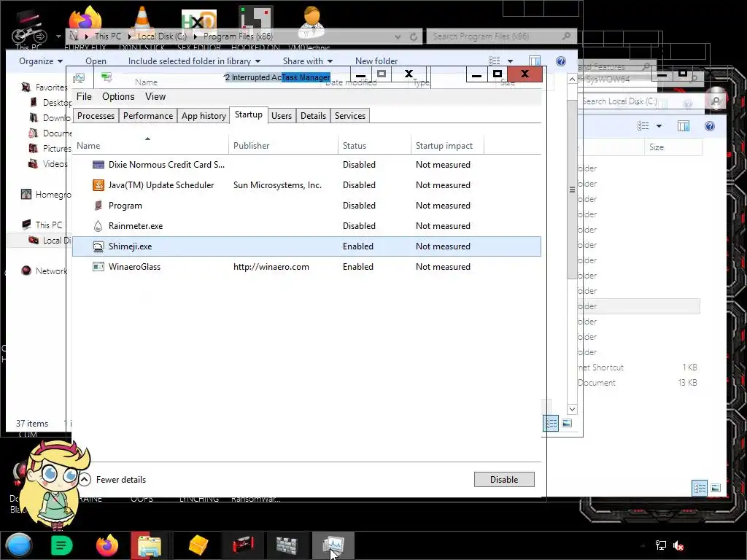Switch to the Details tab
Image resolution: width=747 pixels, height=560 pixels.
(x=314, y=116)
